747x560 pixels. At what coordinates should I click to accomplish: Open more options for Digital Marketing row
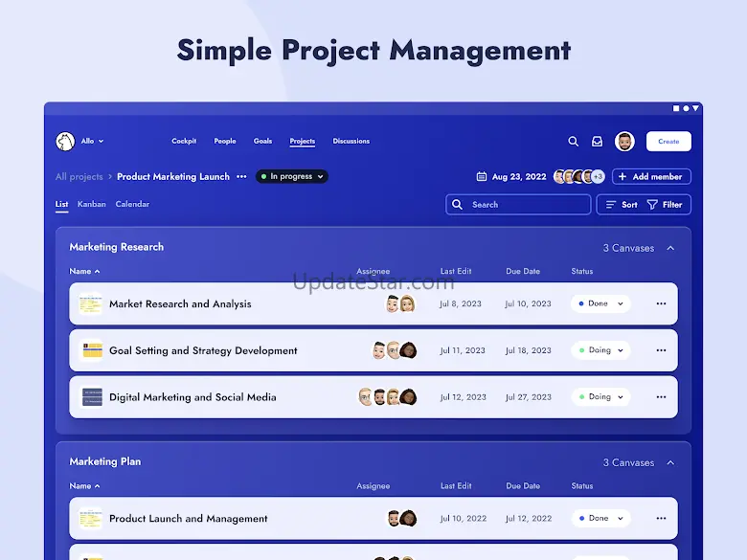tap(661, 397)
